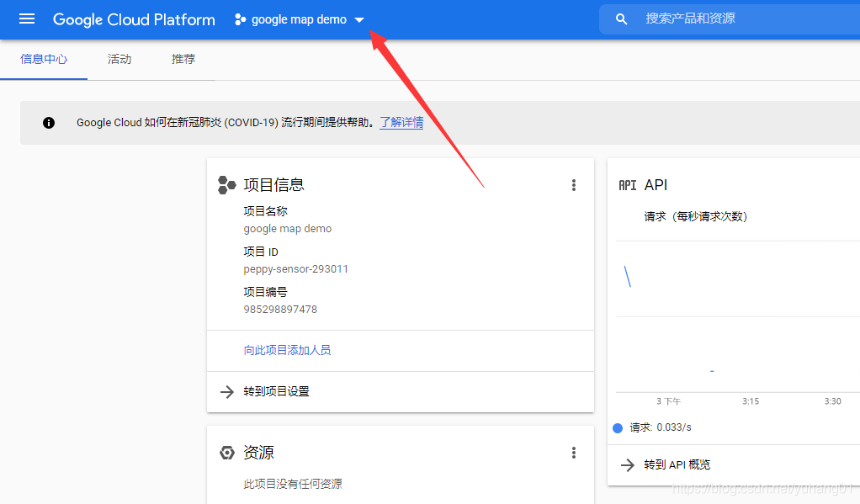Click the 3:15 time axis label

[x=751, y=401]
